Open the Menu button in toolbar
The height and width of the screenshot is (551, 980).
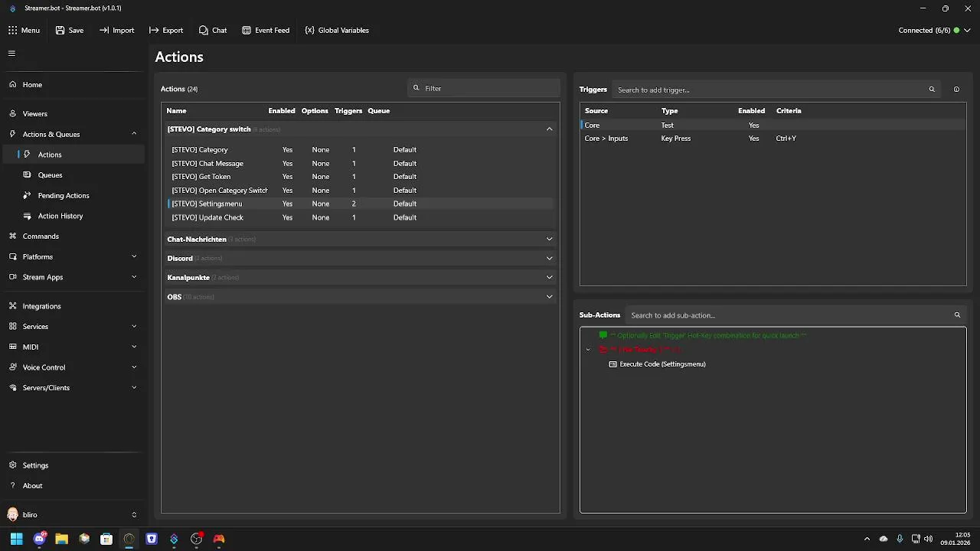24,31
